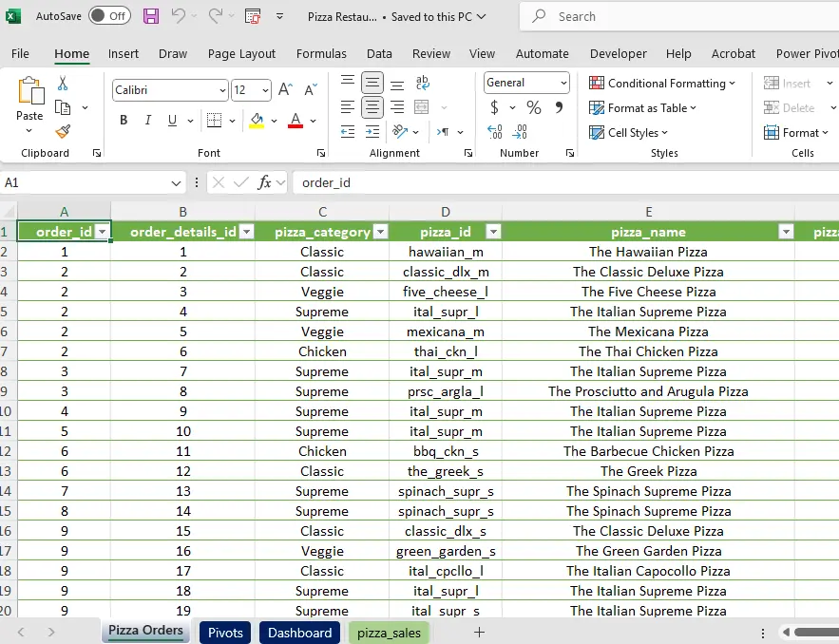Open the Font name dropdown showing Calibri
839x644 pixels.
pyautogui.click(x=221, y=90)
